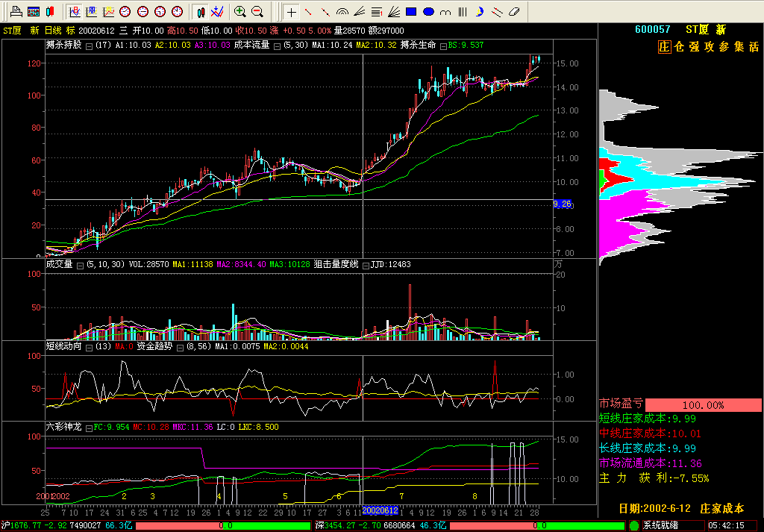This screenshot has height=532, width=764.
Task: Switch to the 攻 tab
Action: (710, 47)
